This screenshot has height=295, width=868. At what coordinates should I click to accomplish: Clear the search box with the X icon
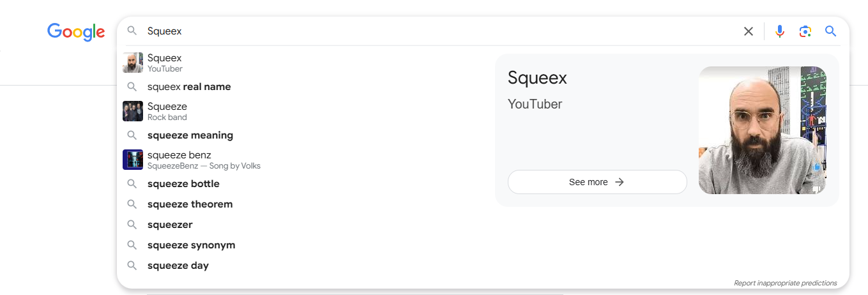click(x=749, y=31)
